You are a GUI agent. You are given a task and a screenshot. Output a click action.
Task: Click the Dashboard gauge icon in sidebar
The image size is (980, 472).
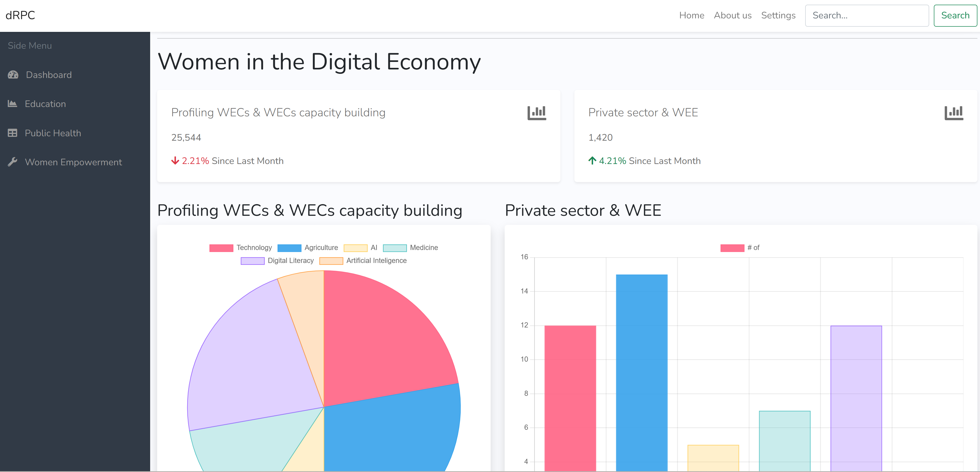click(13, 75)
